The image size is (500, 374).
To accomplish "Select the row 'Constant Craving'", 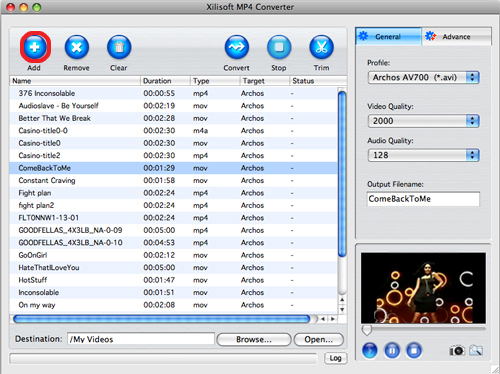I will 173,180.
